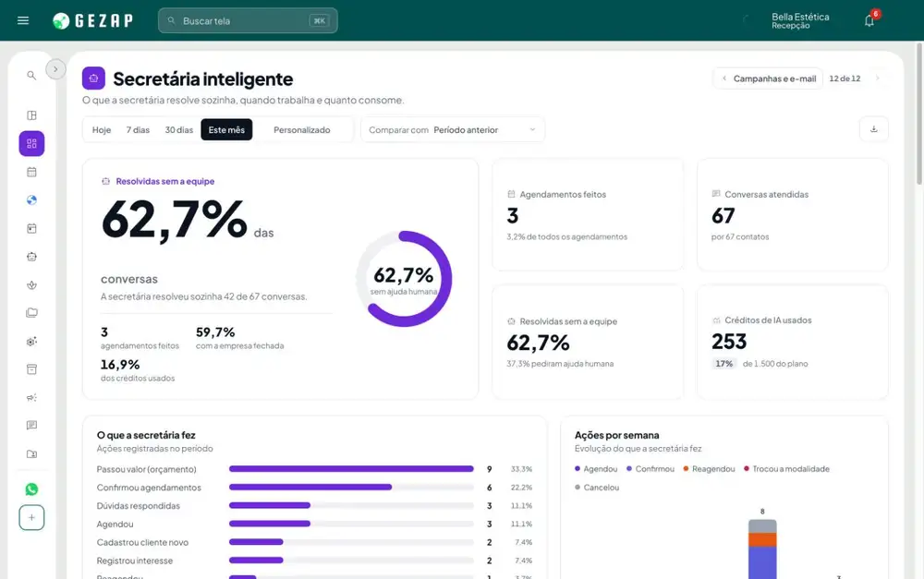The image size is (924, 579).
Task: Open the calendar grid sidebar icon
Action: 31,172
